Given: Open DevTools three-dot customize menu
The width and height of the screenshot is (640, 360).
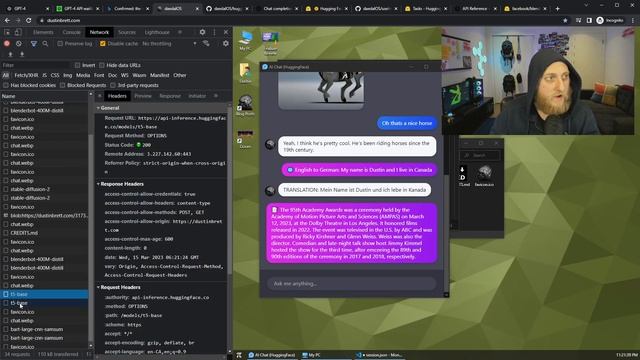Looking at the screenshot, I should click(x=214, y=32).
